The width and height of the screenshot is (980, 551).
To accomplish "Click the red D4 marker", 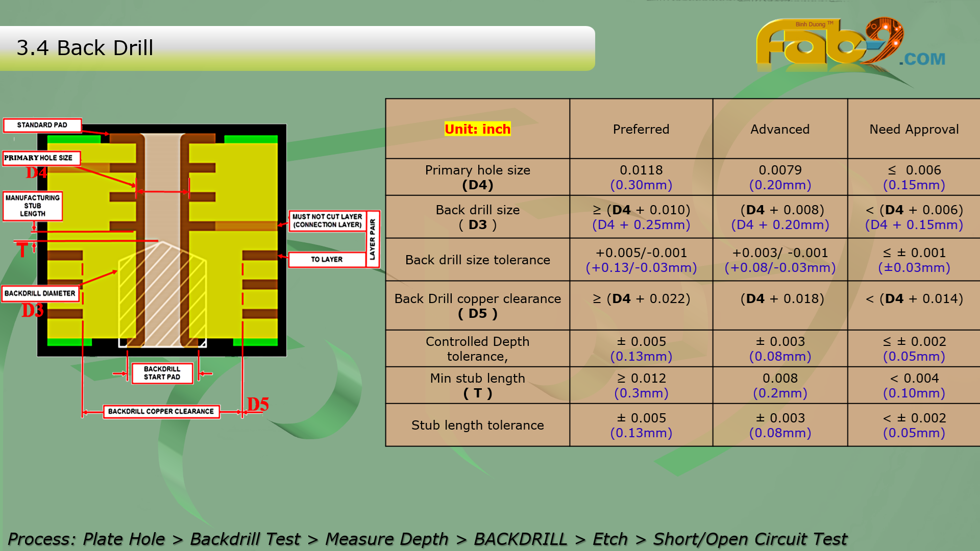I will click(x=36, y=173).
